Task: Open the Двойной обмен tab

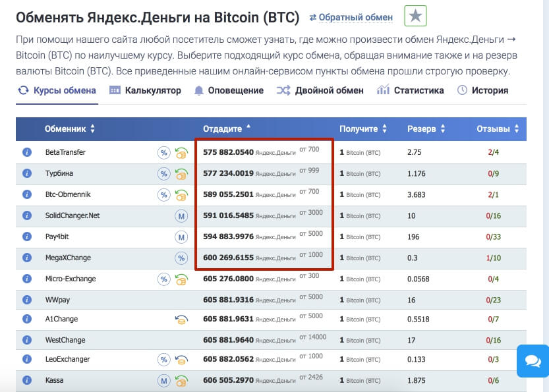Action: (x=320, y=90)
